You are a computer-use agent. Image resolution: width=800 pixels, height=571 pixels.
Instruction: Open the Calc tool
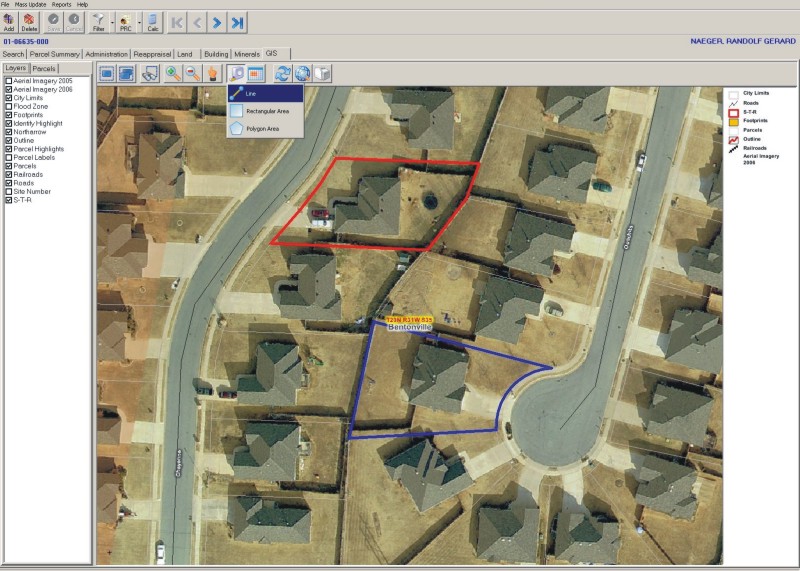[153, 22]
